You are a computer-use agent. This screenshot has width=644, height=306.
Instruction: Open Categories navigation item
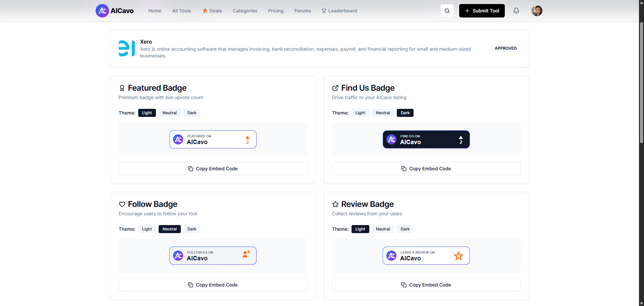(x=245, y=11)
